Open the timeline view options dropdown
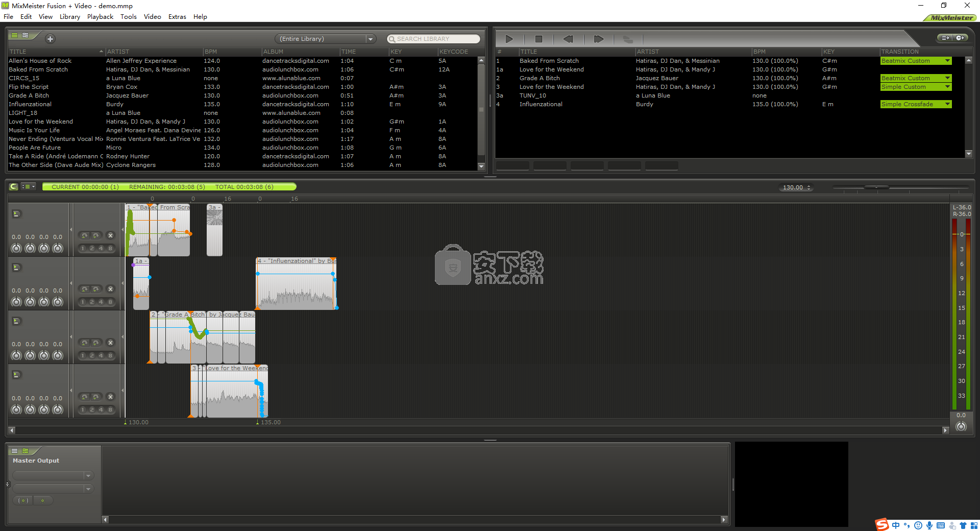Viewport: 980px width, 531px height. coord(29,187)
